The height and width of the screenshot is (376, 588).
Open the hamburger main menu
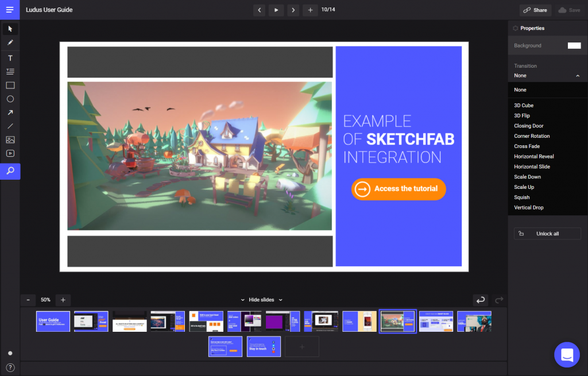point(10,10)
